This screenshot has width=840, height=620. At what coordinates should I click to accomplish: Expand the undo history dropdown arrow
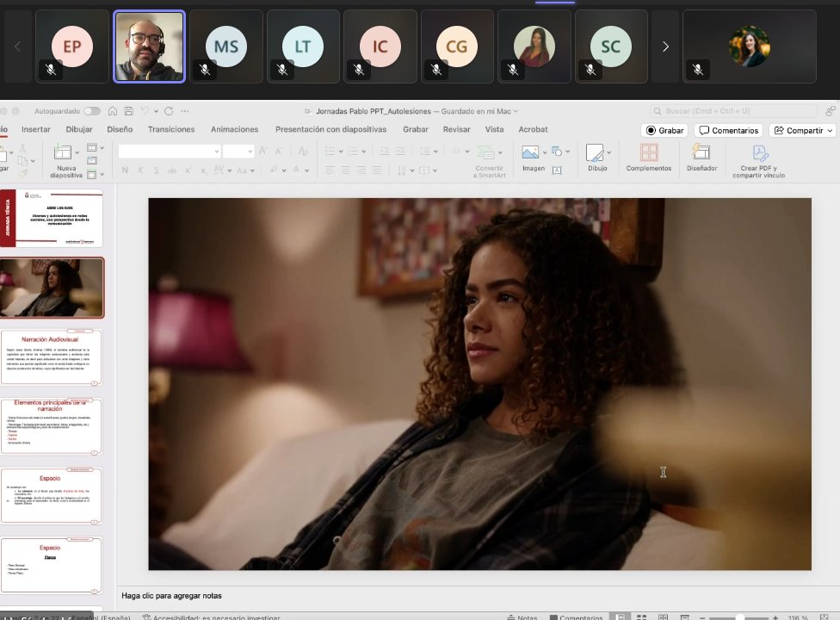156,111
